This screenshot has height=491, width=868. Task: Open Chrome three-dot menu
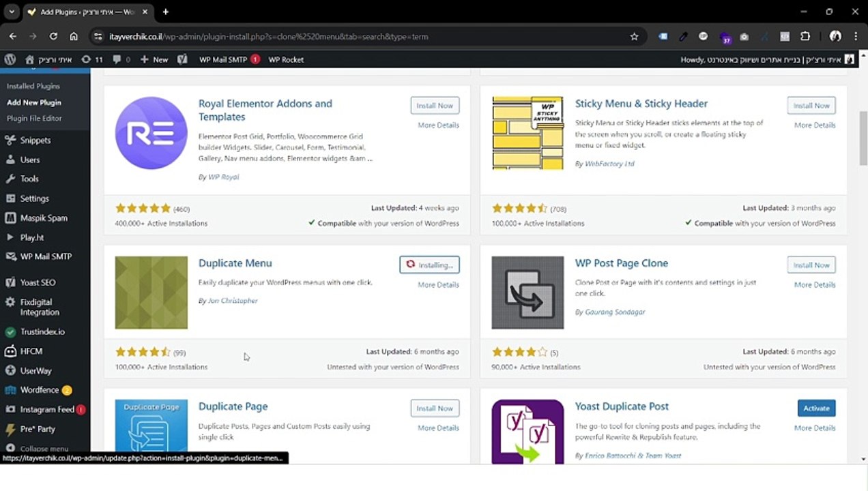click(856, 36)
